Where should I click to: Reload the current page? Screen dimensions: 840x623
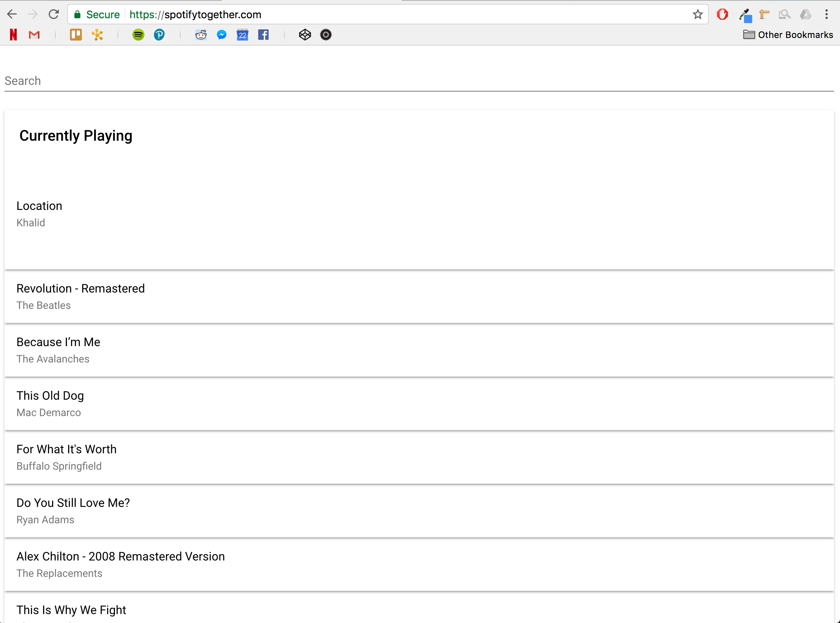(x=54, y=15)
